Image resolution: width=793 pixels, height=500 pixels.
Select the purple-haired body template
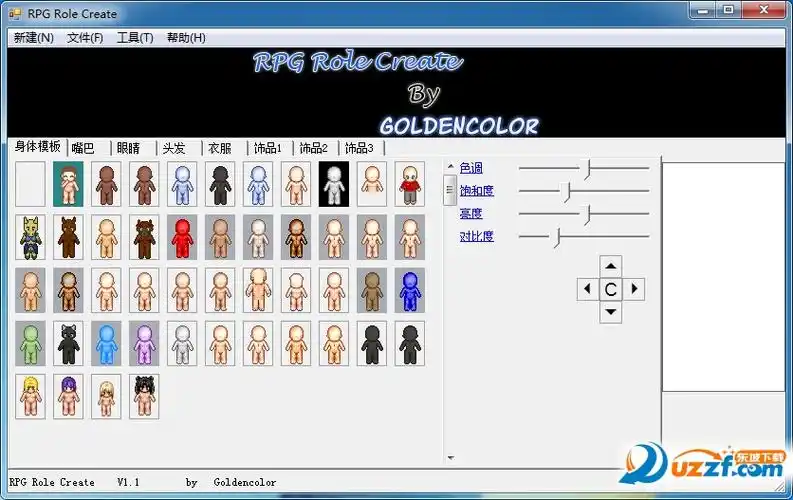click(68, 396)
